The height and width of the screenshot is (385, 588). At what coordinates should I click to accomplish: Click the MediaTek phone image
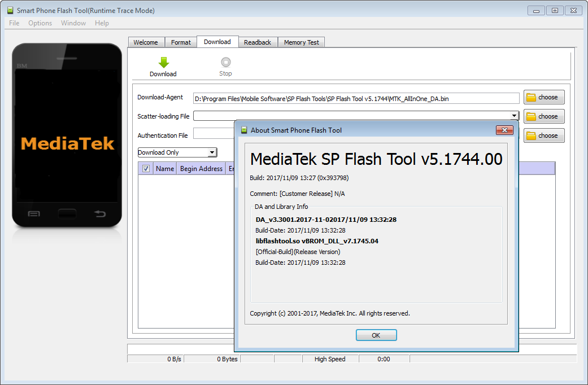tap(67, 135)
